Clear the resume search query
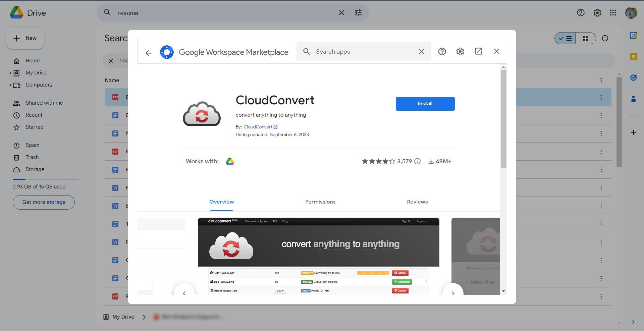The height and width of the screenshot is (331, 644). point(341,12)
